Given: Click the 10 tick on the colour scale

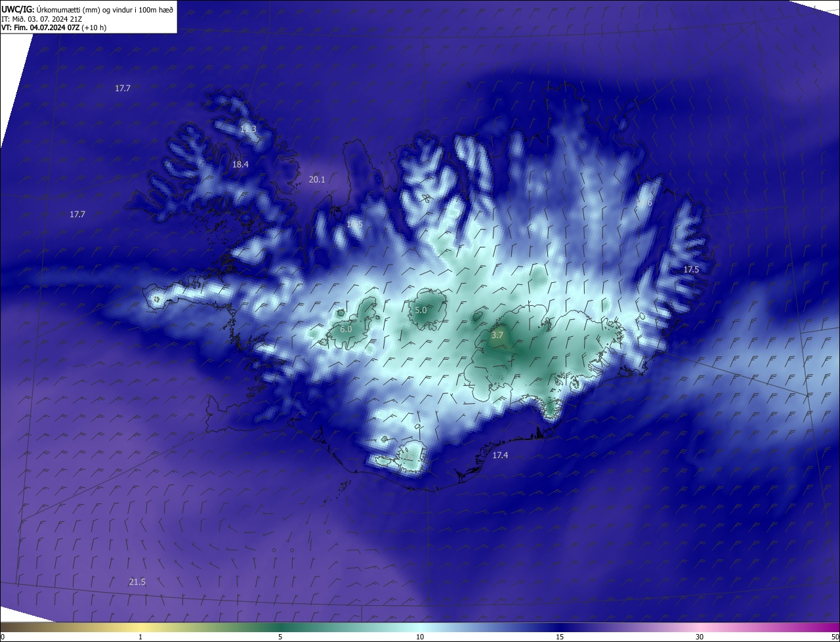Looking at the screenshot, I should coord(420,637).
